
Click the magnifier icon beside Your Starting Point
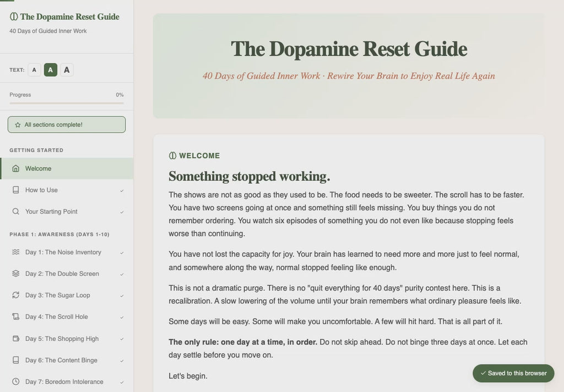[x=16, y=211]
